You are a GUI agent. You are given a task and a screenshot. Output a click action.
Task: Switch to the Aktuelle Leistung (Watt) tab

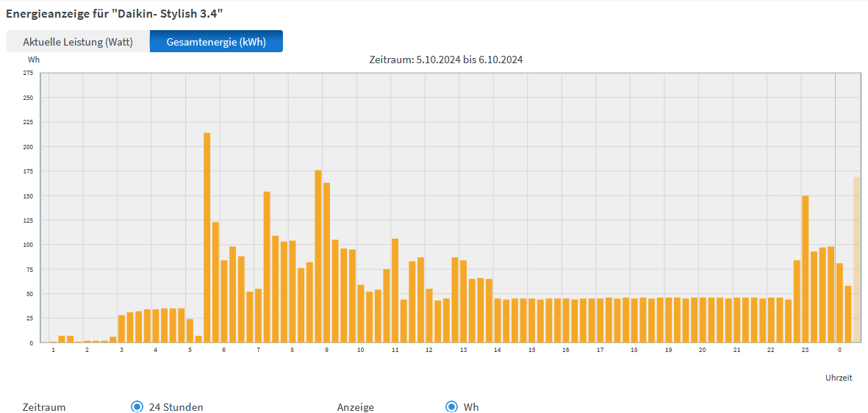77,42
